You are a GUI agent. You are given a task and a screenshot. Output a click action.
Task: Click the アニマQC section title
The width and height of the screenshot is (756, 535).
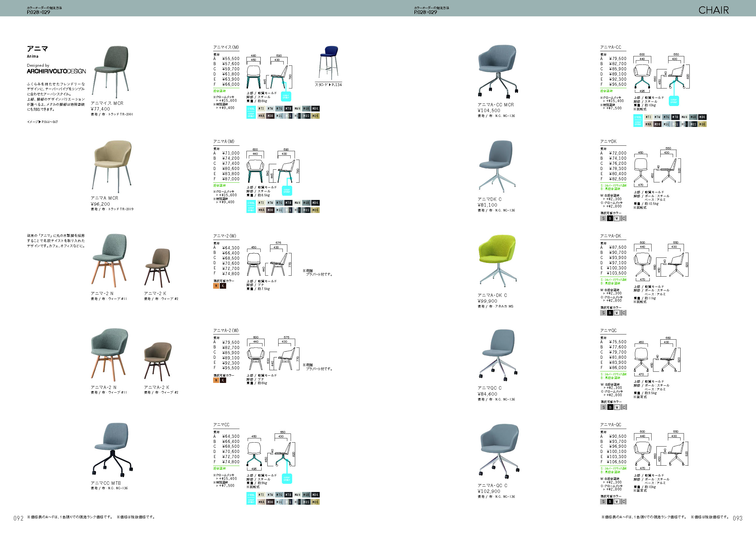(x=608, y=331)
